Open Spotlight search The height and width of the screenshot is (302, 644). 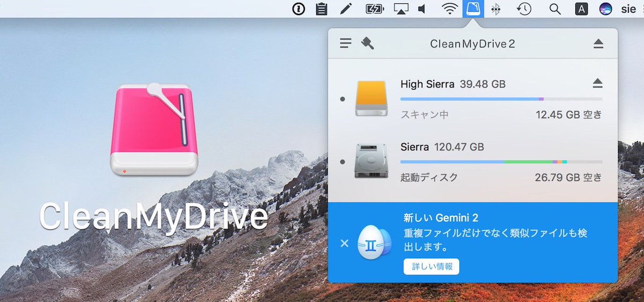tap(555, 9)
